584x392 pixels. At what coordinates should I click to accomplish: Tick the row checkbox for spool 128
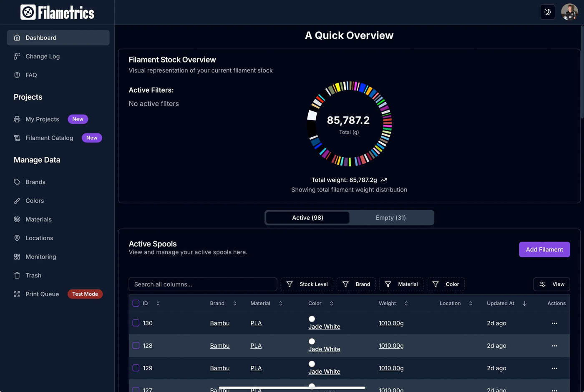[136, 345]
